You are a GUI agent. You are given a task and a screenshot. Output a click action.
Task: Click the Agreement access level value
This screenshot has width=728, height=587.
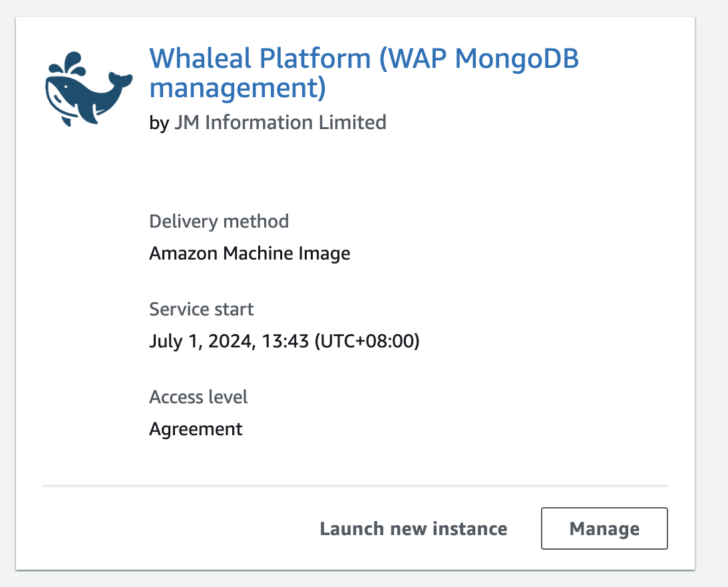196,429
